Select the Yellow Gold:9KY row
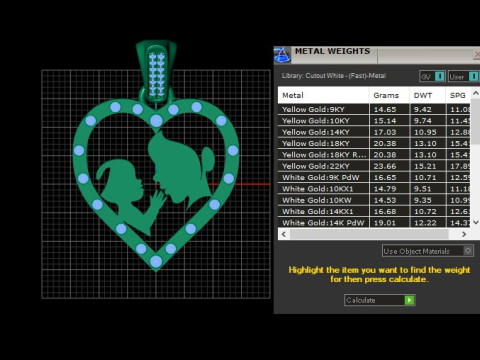Screen dimensions: 480x360 click(374, 109)
